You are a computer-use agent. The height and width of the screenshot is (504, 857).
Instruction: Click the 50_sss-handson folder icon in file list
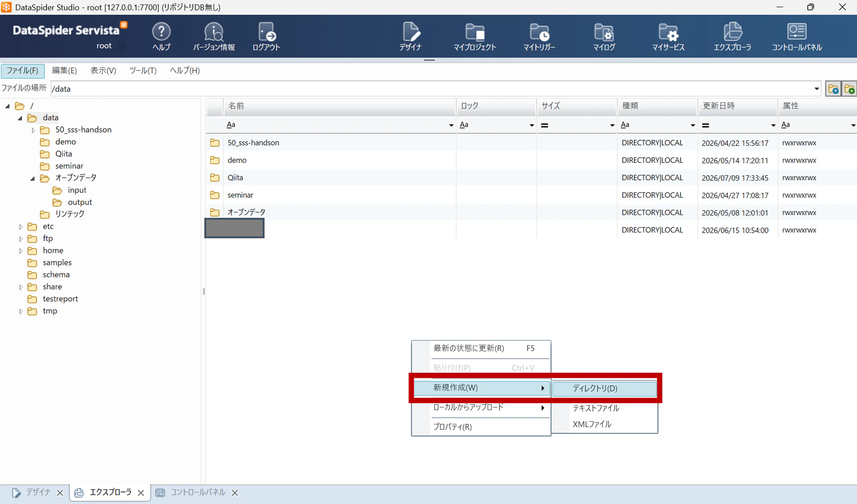pyautogui.click(x=215, y=143)
